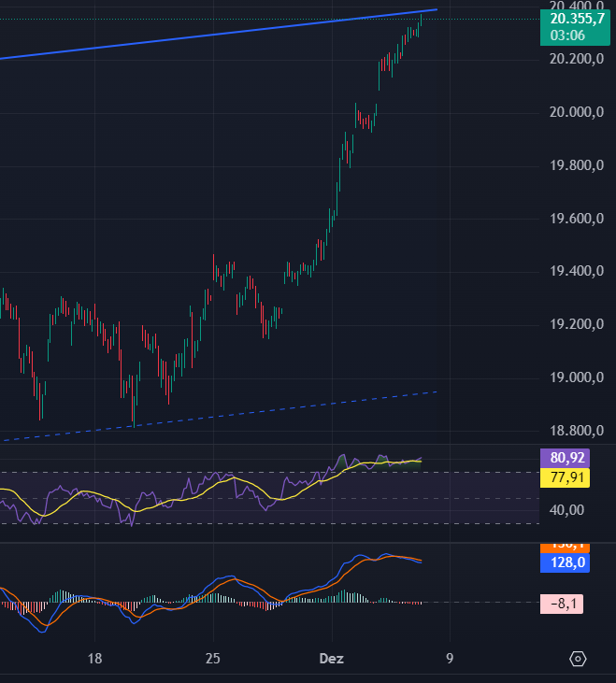This screenshot has width=616, height=683.
Task: Click the 18.800,0 price axis label
Action: (x=577, y=431)
